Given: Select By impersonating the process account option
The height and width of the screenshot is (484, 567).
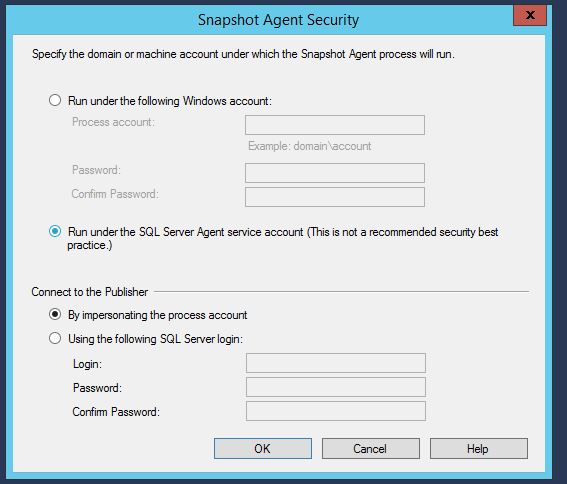Looking at the screenshot, I should point(55,314).
